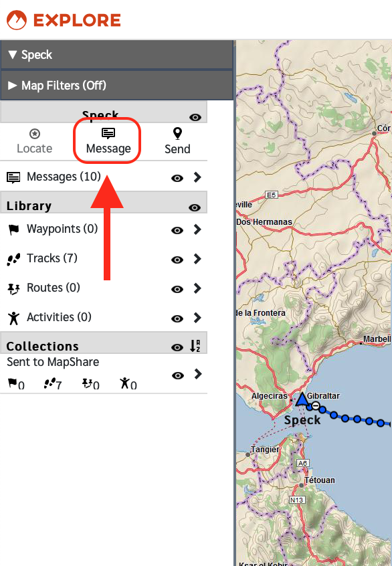
Task: Click the MapShare activities count icon
Action: [x=125, y=383]
